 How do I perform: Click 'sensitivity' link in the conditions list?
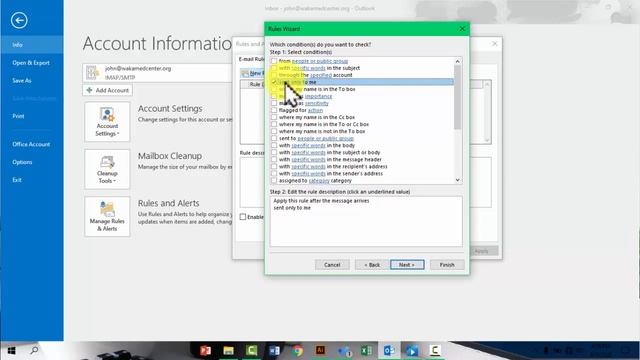pos(317,103)
